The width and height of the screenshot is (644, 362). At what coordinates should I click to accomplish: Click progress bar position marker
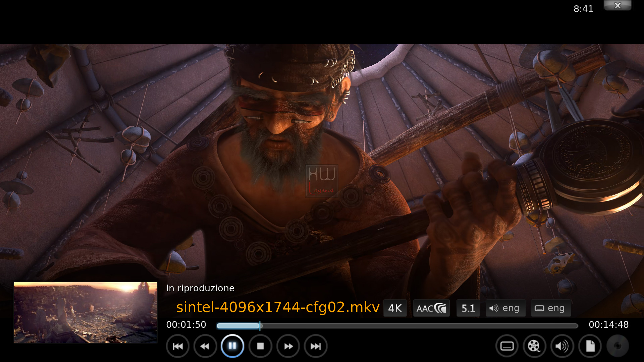[x=260, y=326]
